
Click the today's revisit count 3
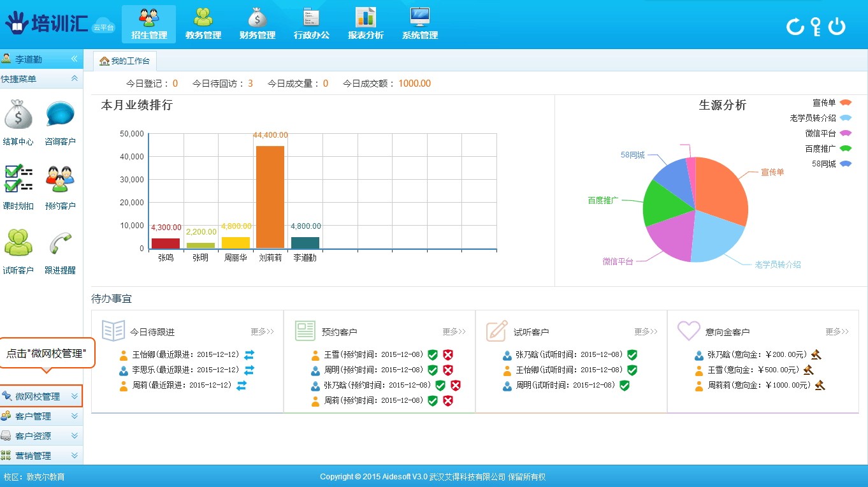point(250,84)
